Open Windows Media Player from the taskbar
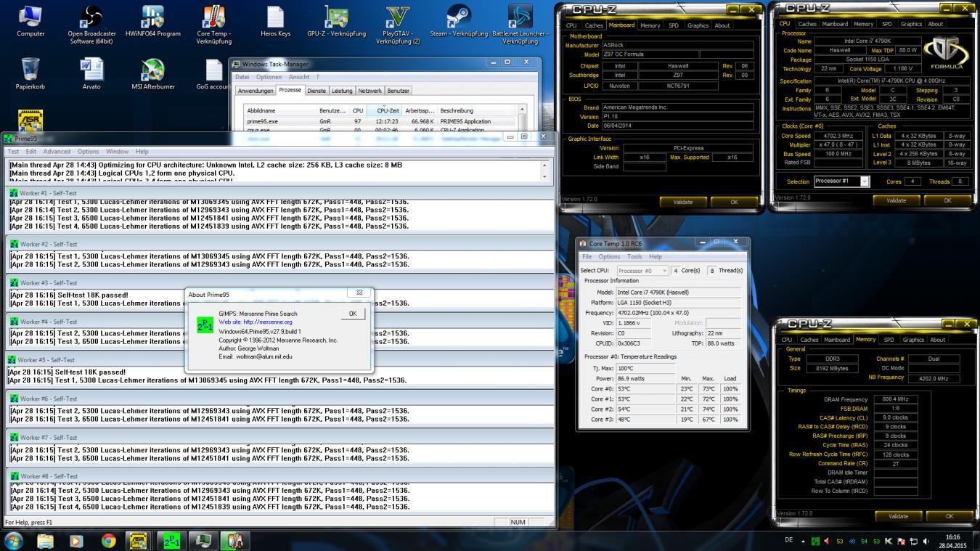 (x=76, y=540)
